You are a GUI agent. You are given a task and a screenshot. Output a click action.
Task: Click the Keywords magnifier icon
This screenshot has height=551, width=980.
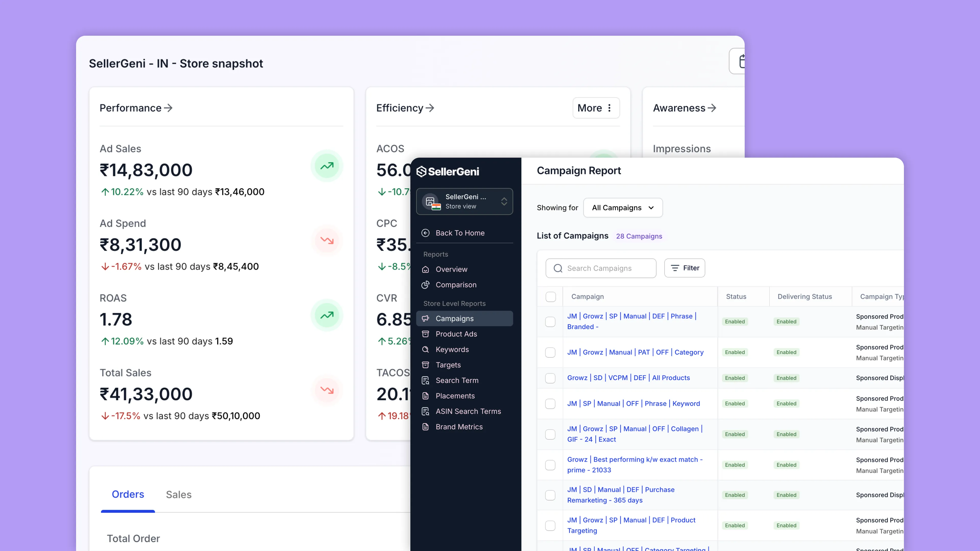(425, 349)
